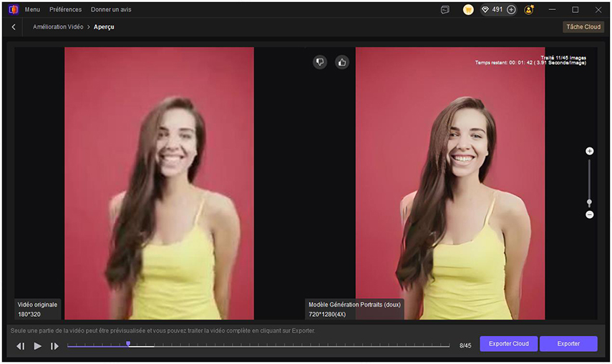Open the Préférences menu
This screenshot has width=612, height=364.
click(65, 10)
